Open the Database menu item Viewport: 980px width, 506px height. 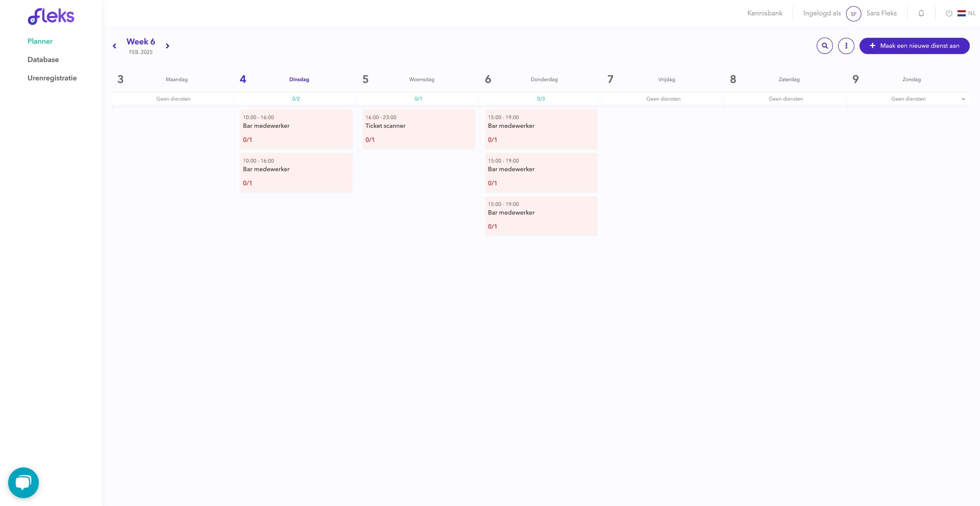coord(43,60)
